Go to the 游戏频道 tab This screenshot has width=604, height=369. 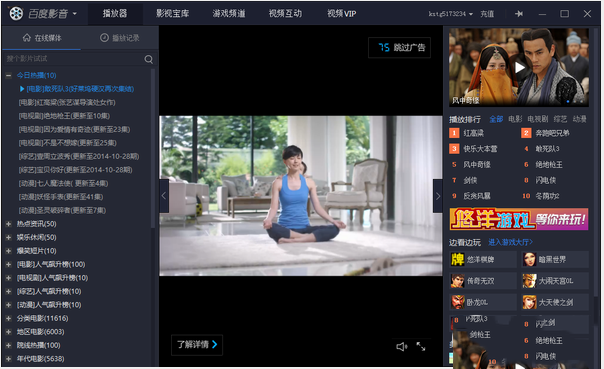(x=229, y=13)
